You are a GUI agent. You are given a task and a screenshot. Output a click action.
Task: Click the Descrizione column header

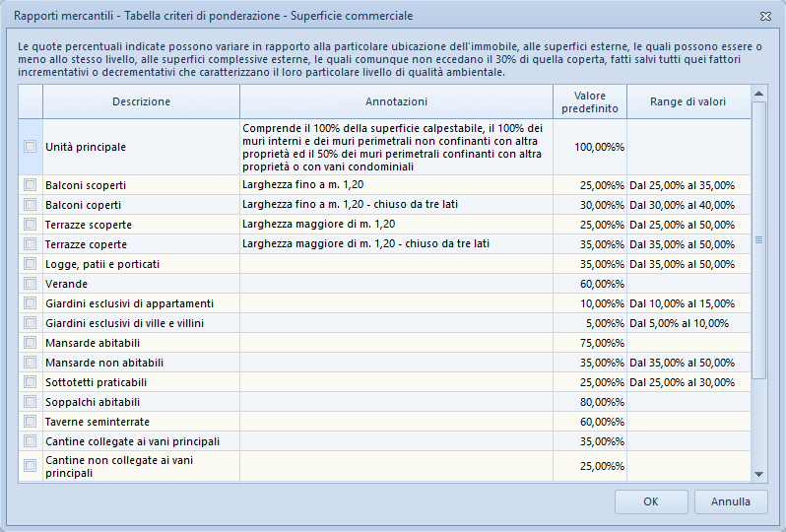coord(142,101)
